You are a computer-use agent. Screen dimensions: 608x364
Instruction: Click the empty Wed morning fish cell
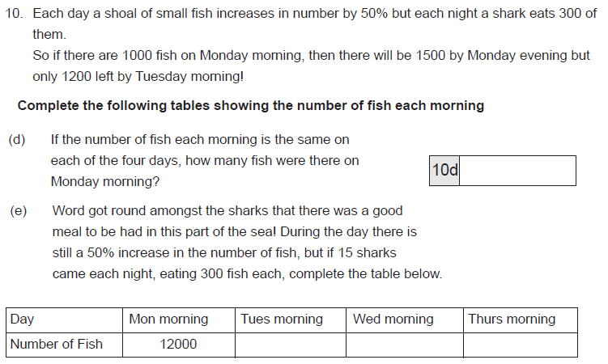click(405, 345)
